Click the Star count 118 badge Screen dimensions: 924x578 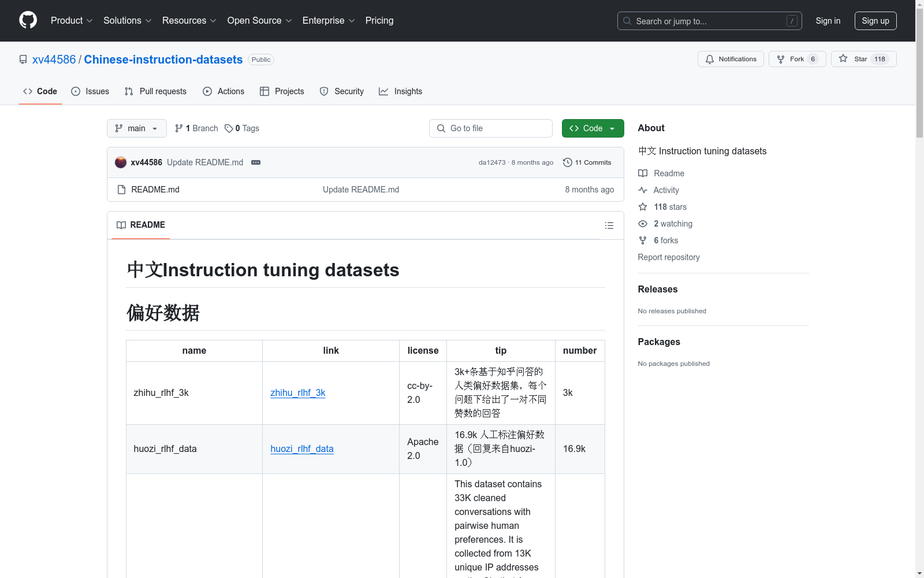click(x=880, y=59)
